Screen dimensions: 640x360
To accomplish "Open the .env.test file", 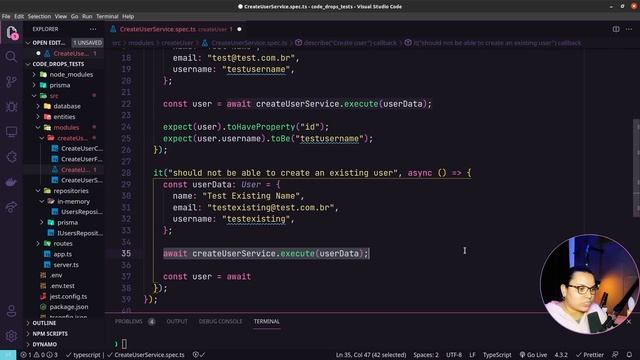I will pyautogui.click(x=62, y=286).
